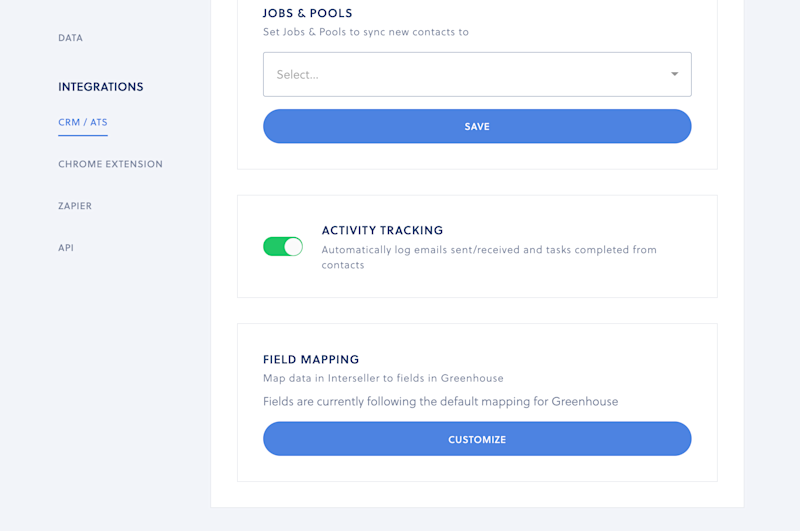Click the FIELD MAPPING section heading

311,360
